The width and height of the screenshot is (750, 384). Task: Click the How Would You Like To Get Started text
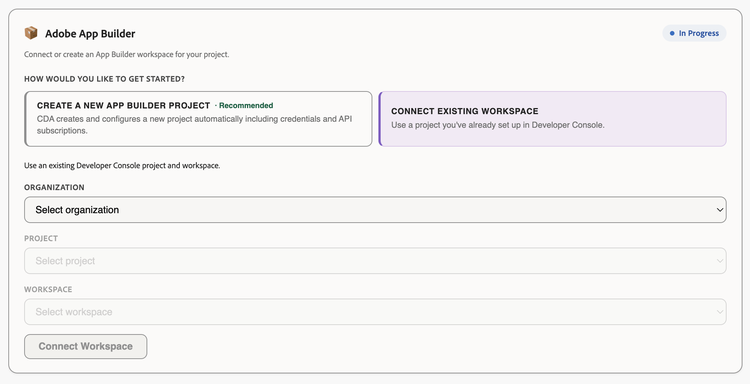(104, 79)
